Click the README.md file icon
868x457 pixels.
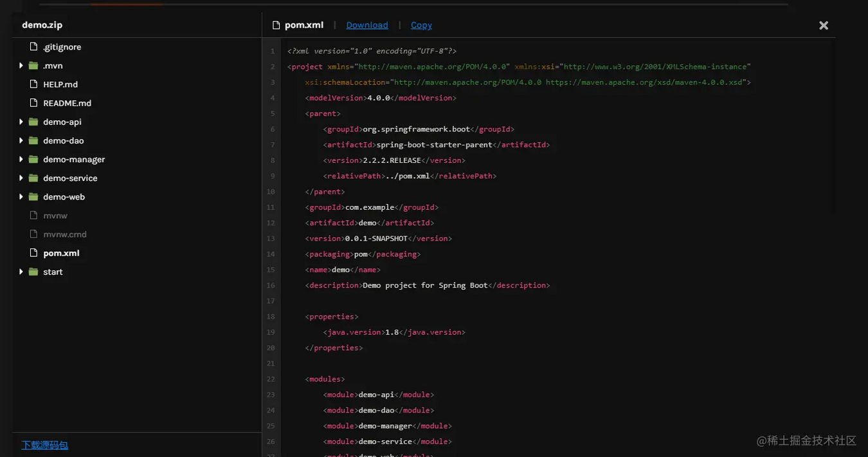33,103
